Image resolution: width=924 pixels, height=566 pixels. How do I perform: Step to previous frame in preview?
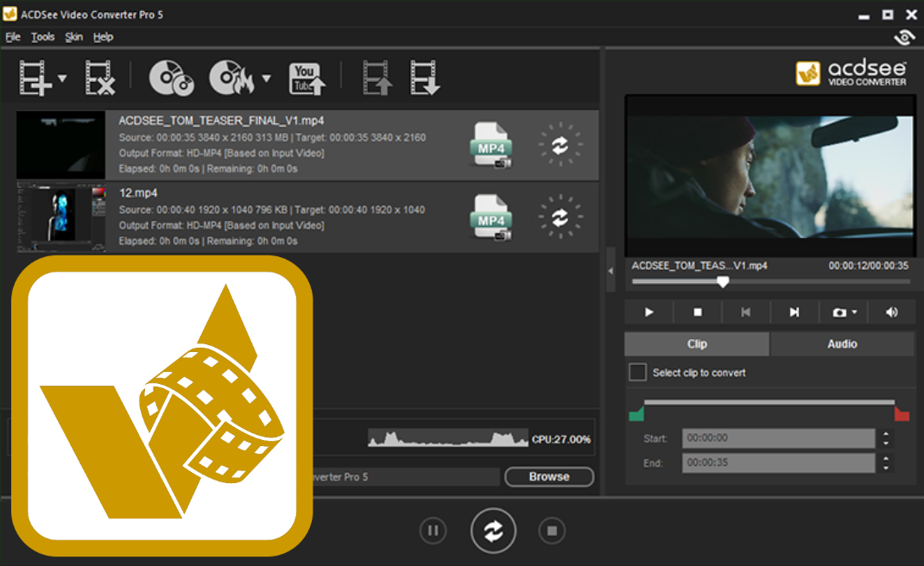point(746,312)
